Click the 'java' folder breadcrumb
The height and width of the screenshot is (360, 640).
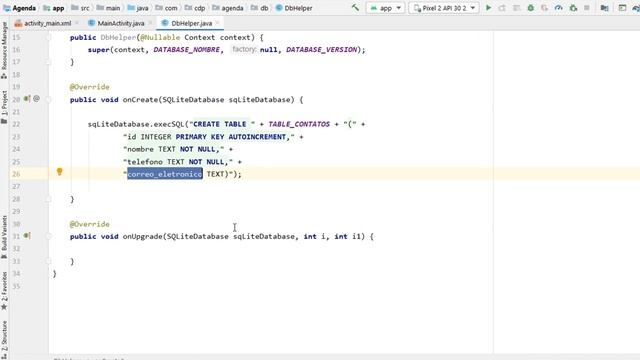click(x=138, y=8)
